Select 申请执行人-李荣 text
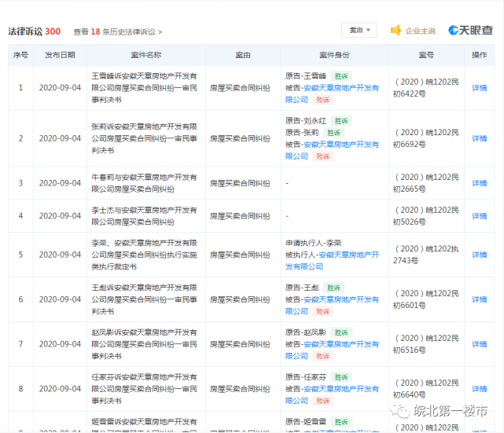The height and width of the screenshot is (433, 504). 314,243
